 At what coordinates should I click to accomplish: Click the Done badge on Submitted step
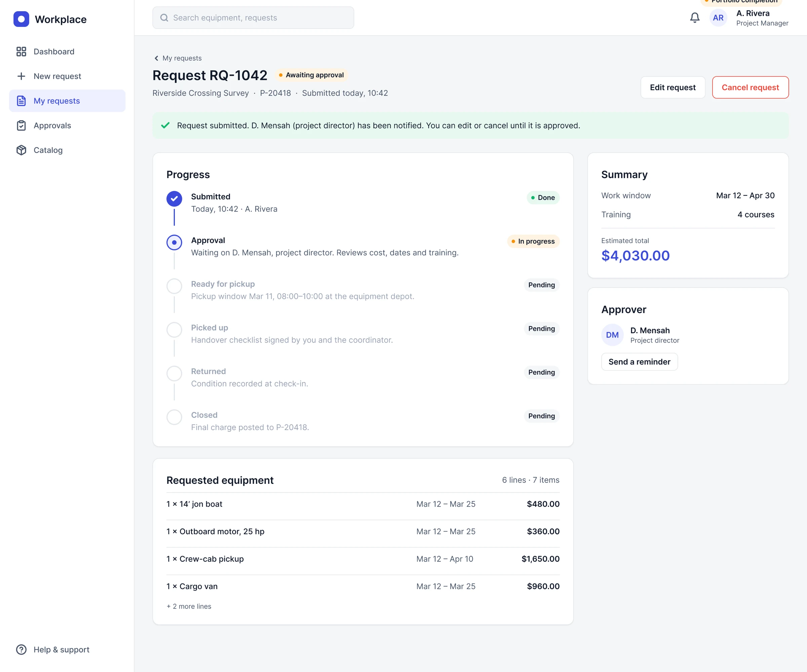tap(543, 197)
